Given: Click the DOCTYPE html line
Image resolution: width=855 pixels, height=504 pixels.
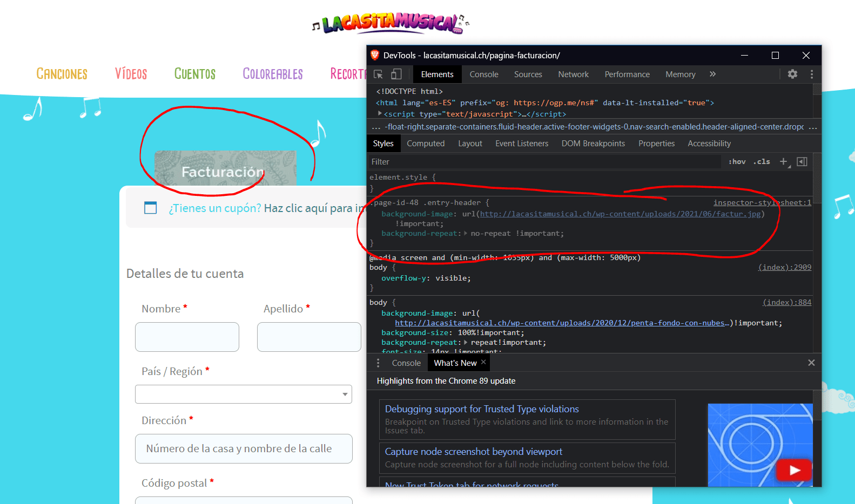Looking at the screenshot, I should pyautogui.click(x=409, y=91).
